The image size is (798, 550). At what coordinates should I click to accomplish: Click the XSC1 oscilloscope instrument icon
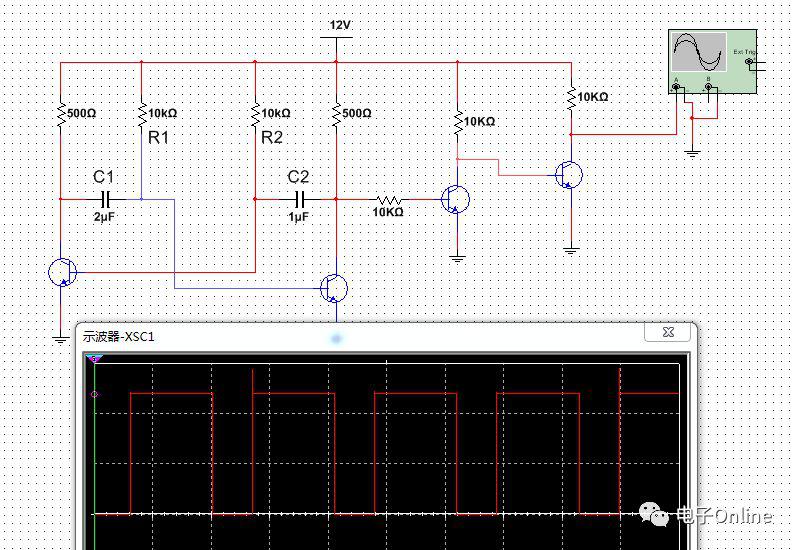699,55
